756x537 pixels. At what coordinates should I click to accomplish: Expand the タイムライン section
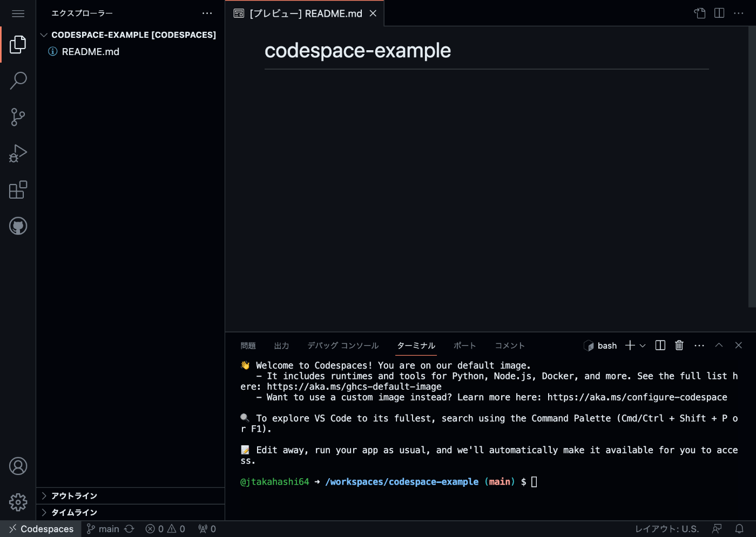130,513
